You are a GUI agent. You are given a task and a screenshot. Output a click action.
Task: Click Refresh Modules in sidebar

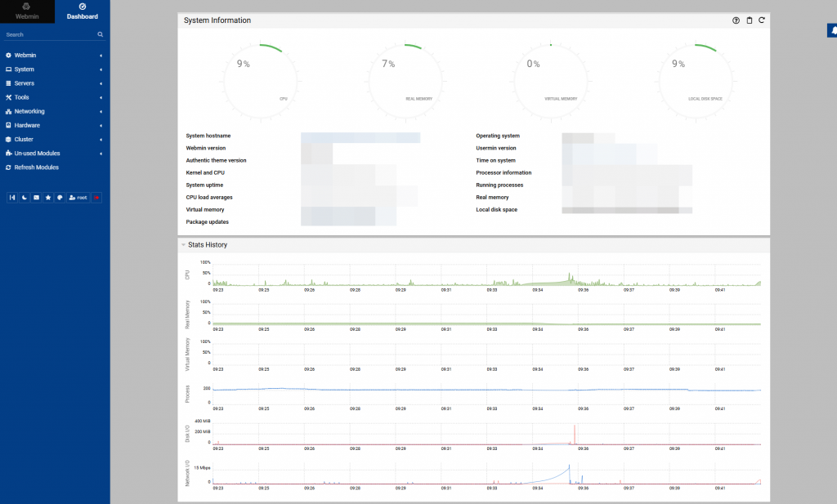pos(36,167)
